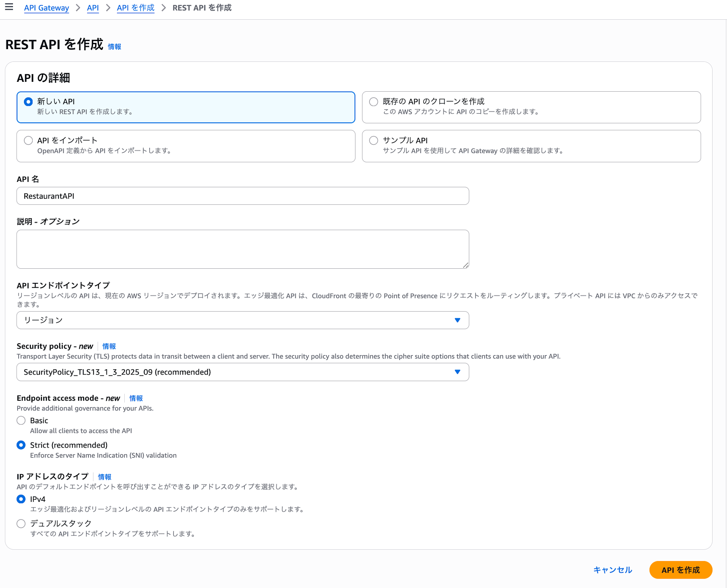The width and height of the screenshot is (727, 588).
Task: Open Security policy 情報 help link
Action: point(109,346)
